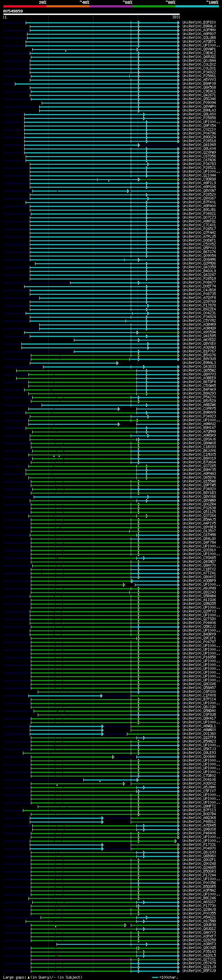The image size is (222, 980).
Task: Select hit label UniRef100_Q8VXE0
Action: click(199, 343)
